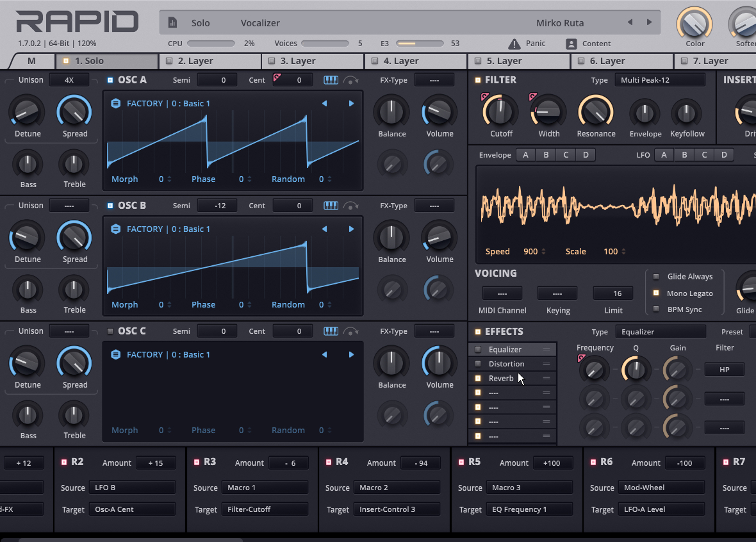This screenshot has width=756, height=542.
Task: Select next preset with right arrow
Action: pos(649,22)
